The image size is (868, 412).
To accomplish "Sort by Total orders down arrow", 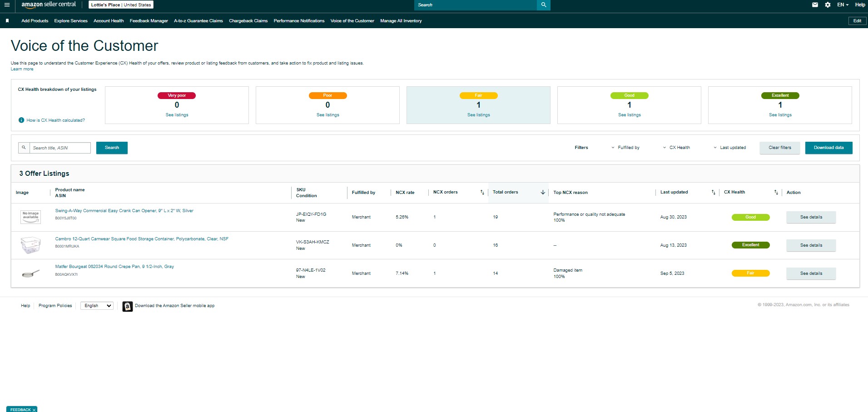I will 543,193.
